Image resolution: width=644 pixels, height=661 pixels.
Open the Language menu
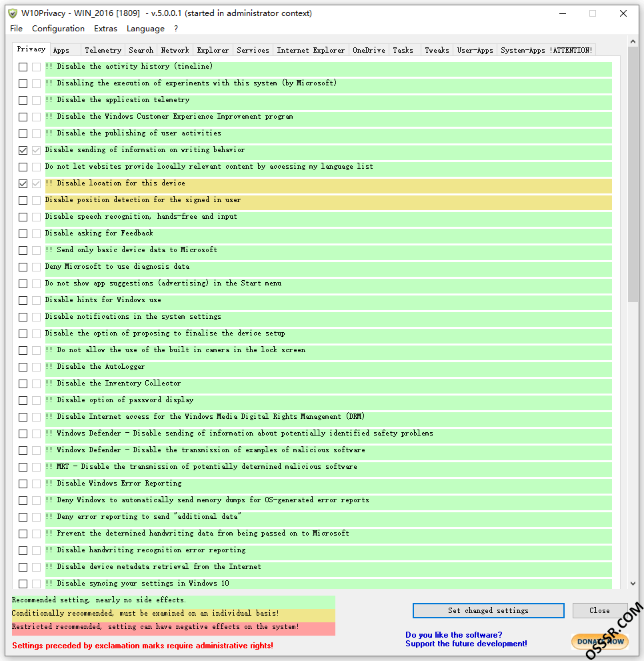pyautogui.click(x=145, y=29)
